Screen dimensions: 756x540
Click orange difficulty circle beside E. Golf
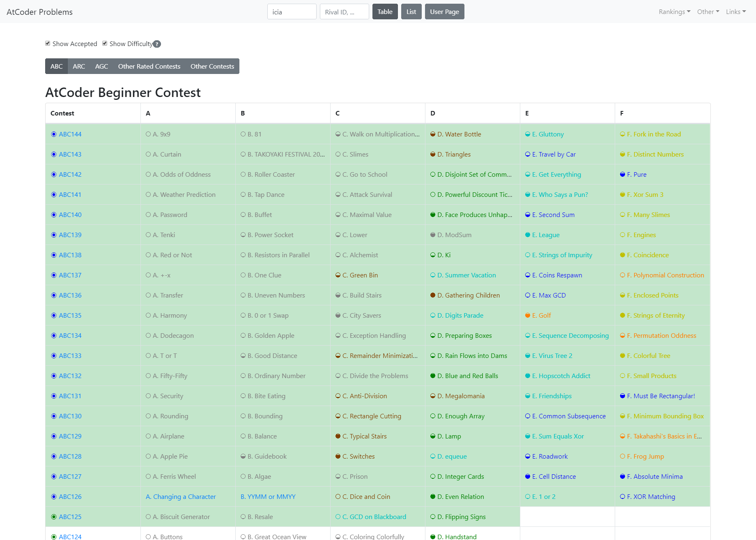528,316
